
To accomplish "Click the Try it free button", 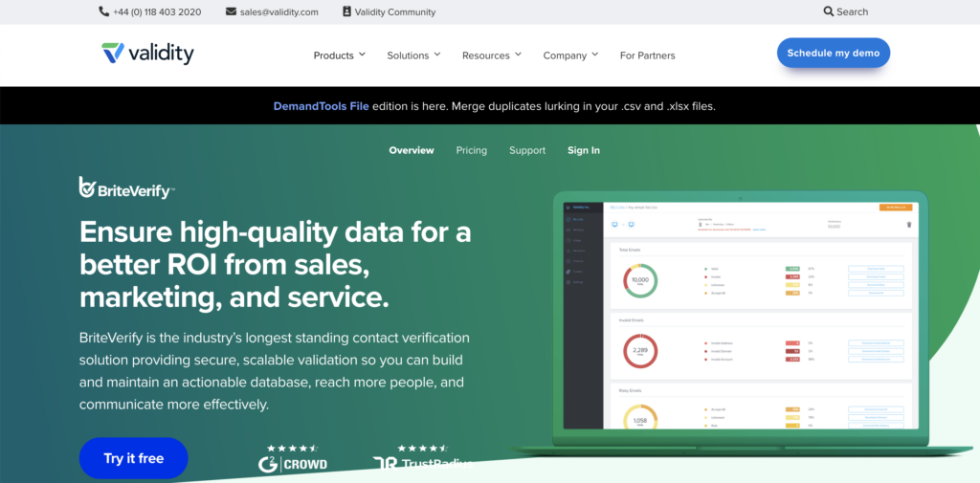I will pos(134,459).
